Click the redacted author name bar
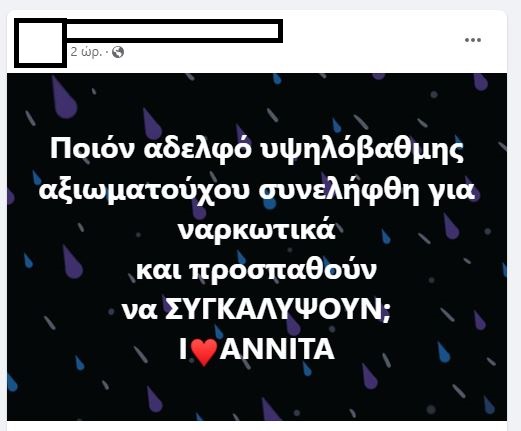 [x=174, y=31]
